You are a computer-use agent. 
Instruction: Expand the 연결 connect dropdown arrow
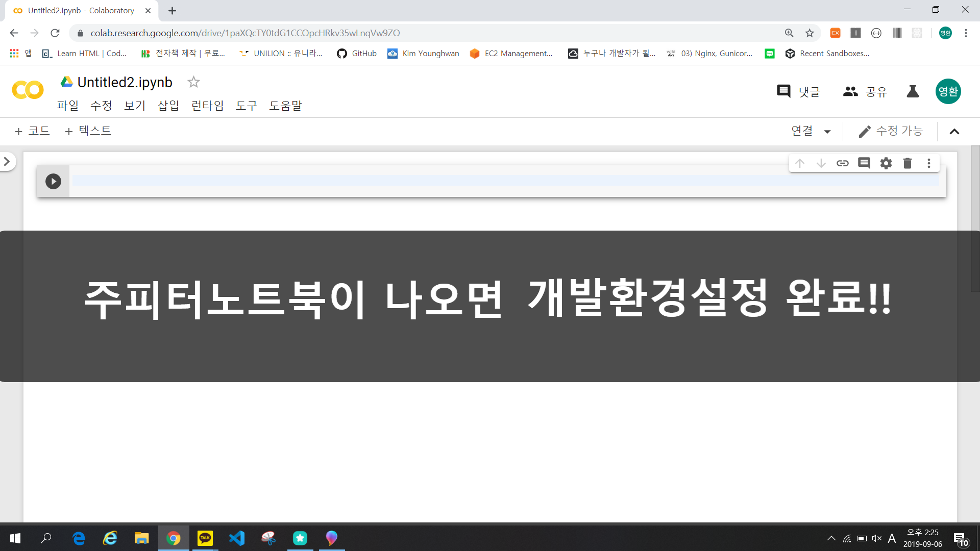827,132
